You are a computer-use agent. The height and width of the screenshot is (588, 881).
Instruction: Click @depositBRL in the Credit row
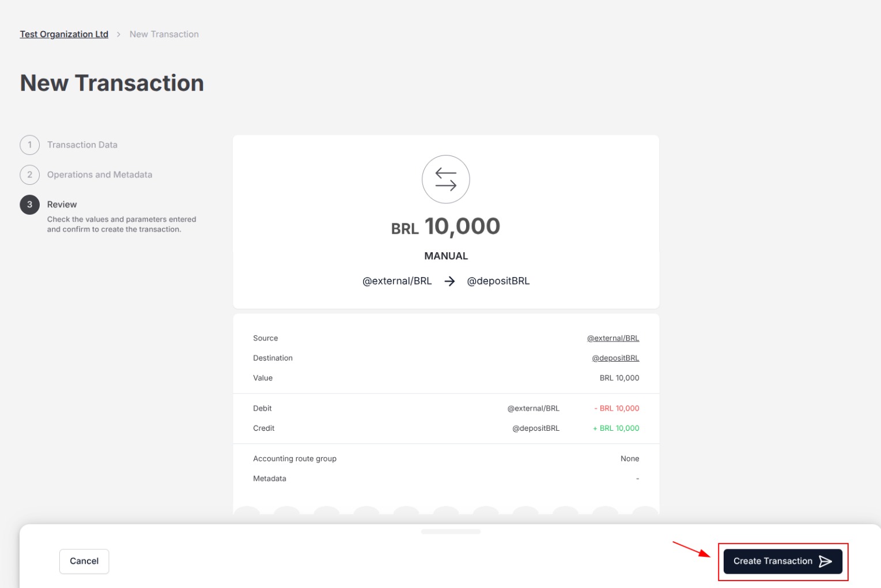pos(536,428)
